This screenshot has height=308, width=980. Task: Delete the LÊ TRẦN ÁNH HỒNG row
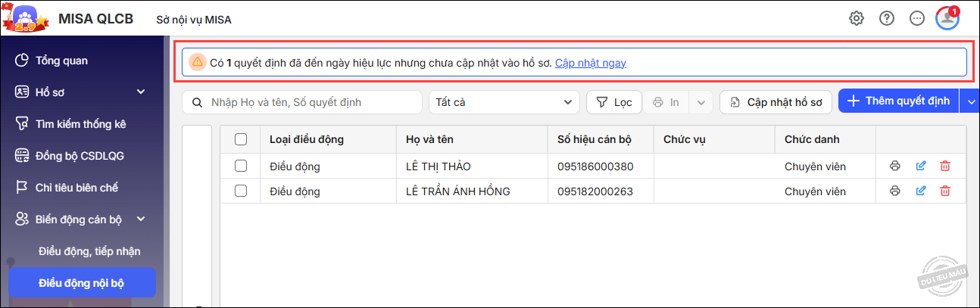pos(945,191)
